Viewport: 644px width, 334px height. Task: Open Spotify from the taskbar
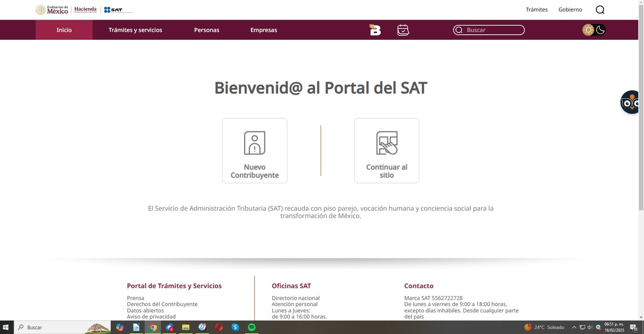coord(252,327)
